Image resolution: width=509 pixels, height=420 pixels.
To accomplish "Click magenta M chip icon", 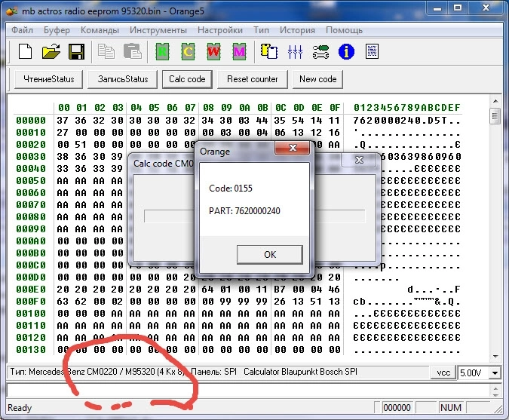I will click(x=239, y=51).
